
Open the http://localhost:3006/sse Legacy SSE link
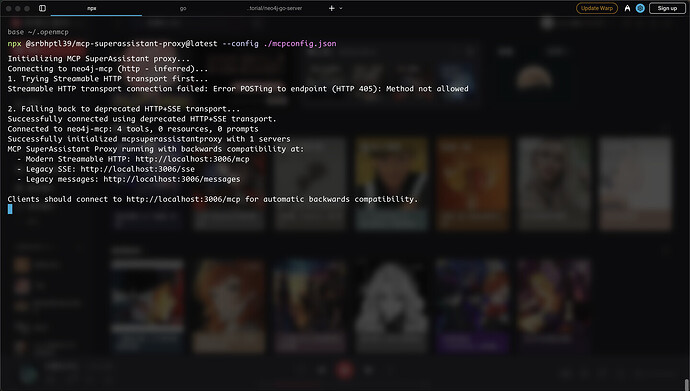coord(137,169)
